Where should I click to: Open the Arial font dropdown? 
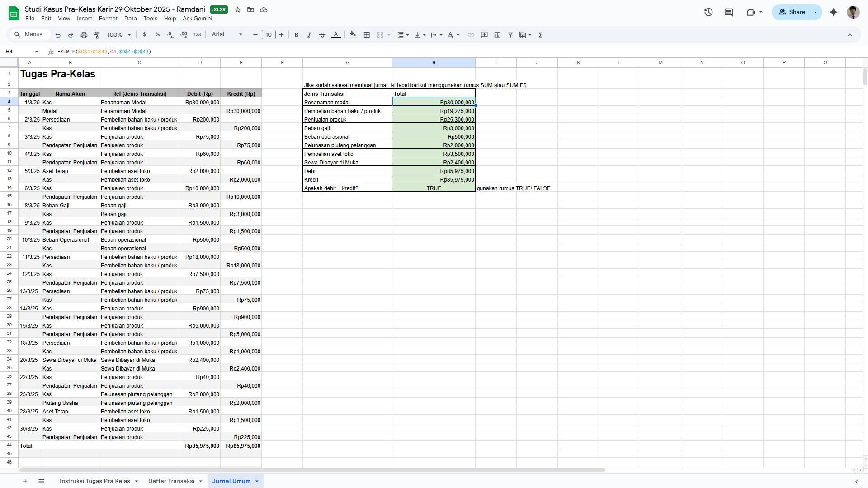click(x=227, y=35)
